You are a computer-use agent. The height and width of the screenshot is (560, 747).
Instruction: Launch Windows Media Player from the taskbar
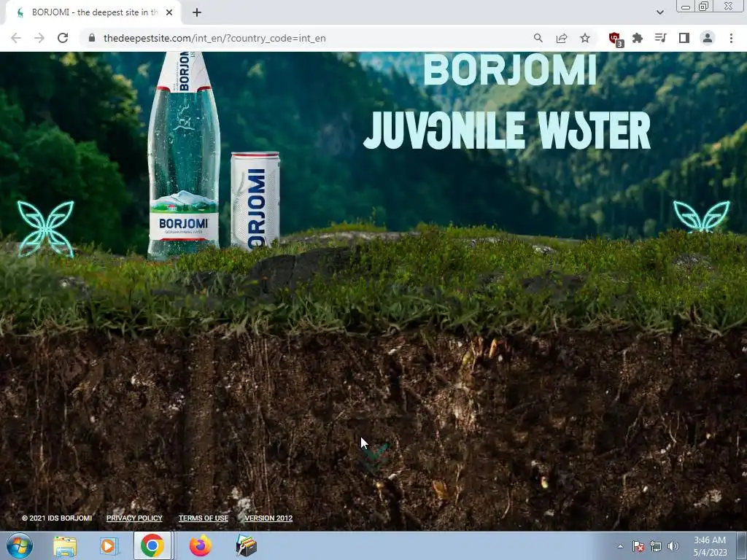tap(108, 546)
